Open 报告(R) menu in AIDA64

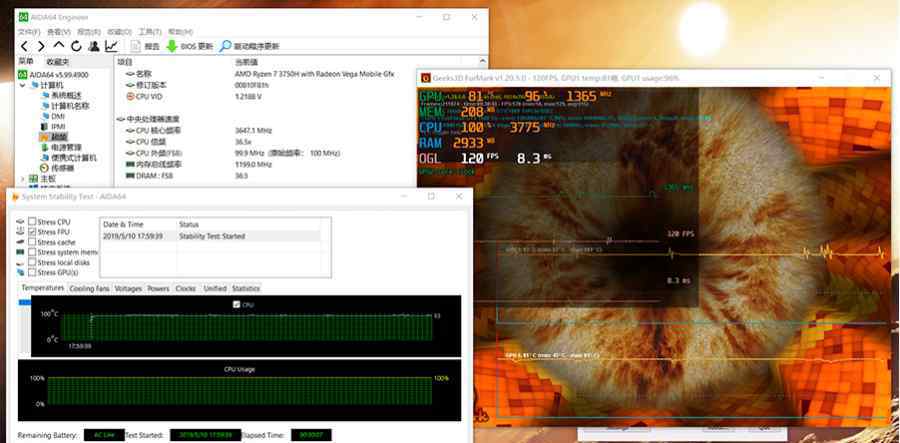[89, 32]
